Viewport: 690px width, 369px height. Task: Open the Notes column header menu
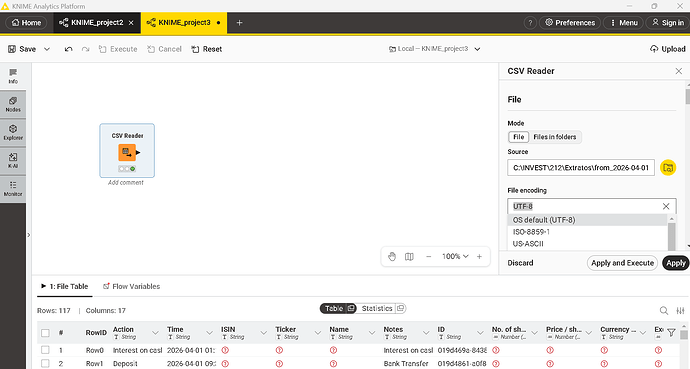click(x=426, y=333)
